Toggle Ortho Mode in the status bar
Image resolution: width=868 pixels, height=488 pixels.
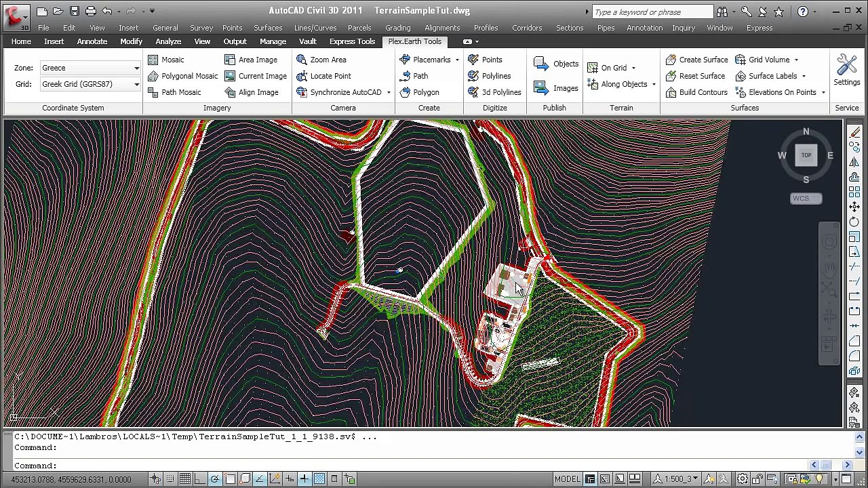coord(200,479)
